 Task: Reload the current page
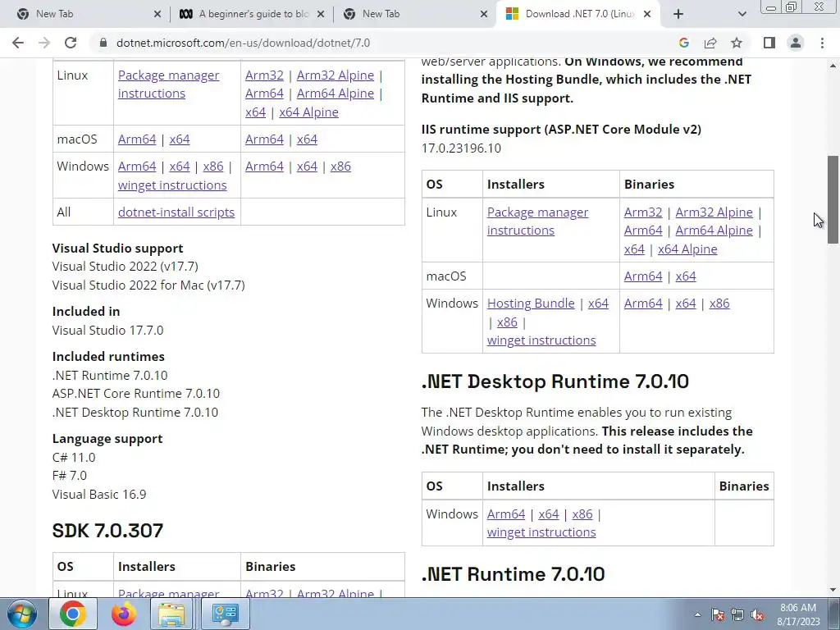pos(71,43)
